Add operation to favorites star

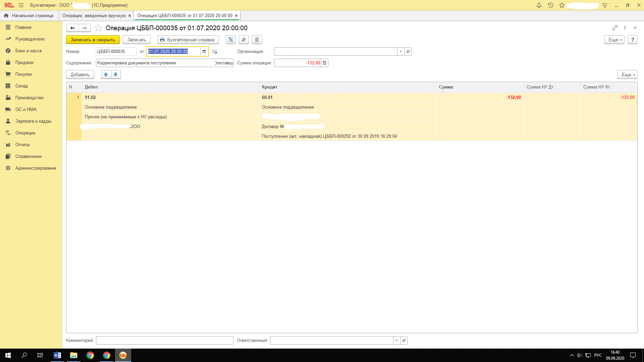click(98, 28)
